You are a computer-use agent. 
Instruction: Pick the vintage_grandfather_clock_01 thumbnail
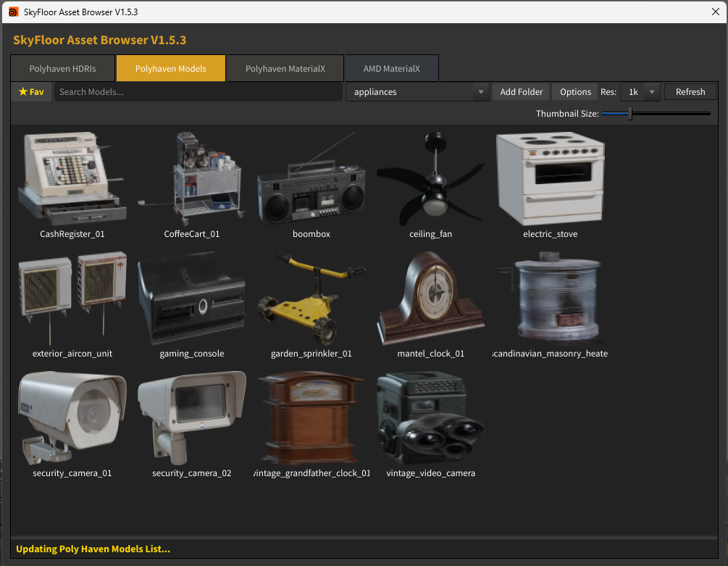[x=311, y=418]
